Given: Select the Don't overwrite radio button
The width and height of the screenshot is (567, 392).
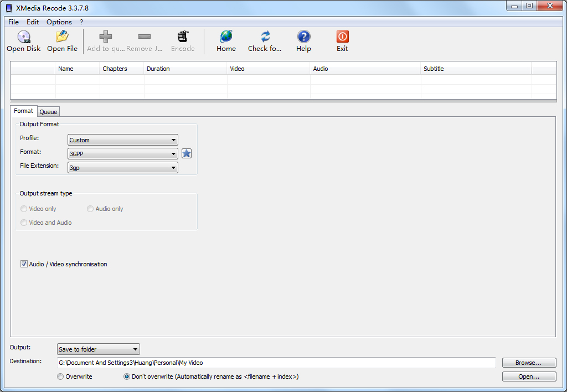Looking at the screenshot, I should coord(127,376).
